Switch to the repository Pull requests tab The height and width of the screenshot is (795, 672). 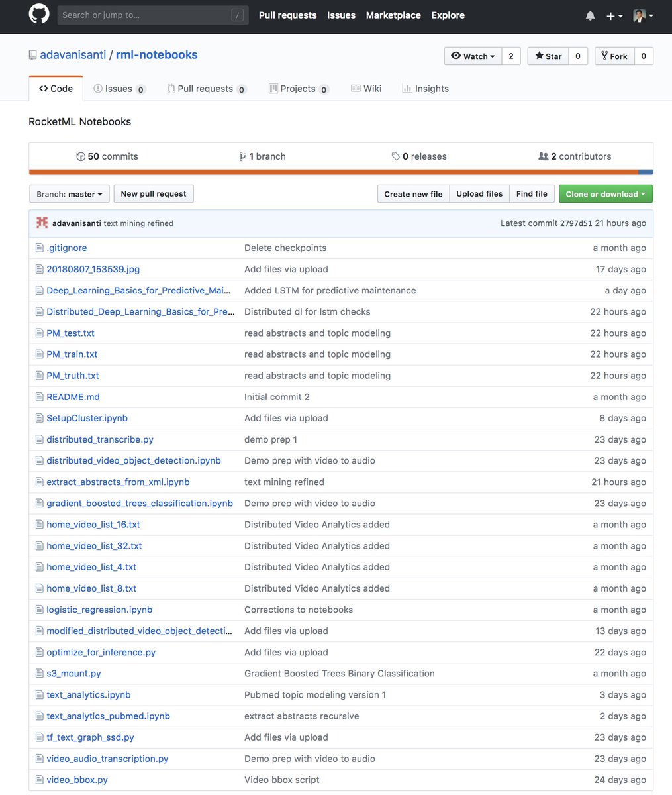click(207, 89)
